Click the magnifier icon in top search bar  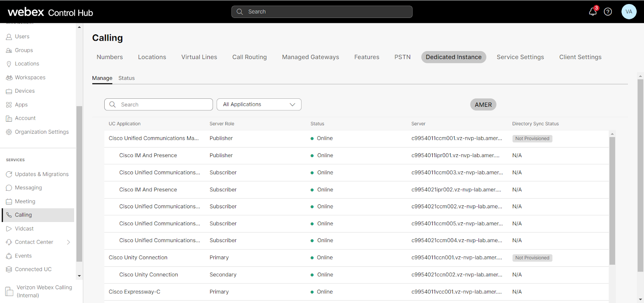[240, 12]
